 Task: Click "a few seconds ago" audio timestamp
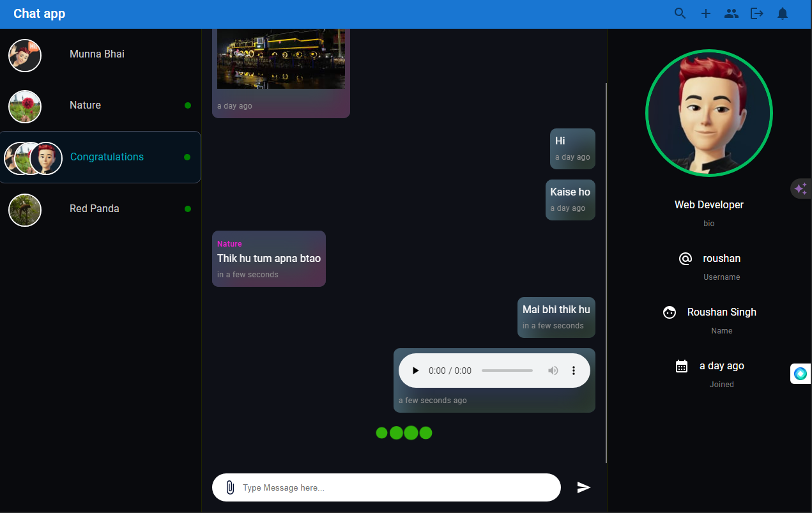tap(433, 401)
